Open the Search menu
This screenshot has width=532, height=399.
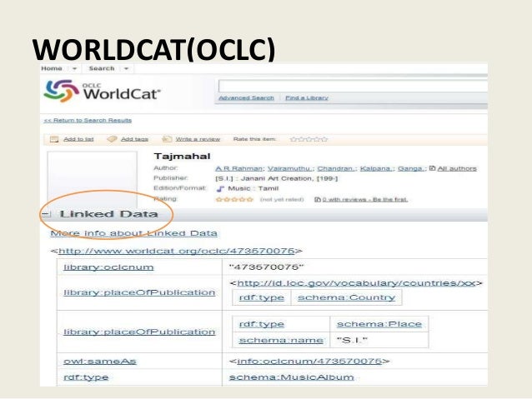102,68
